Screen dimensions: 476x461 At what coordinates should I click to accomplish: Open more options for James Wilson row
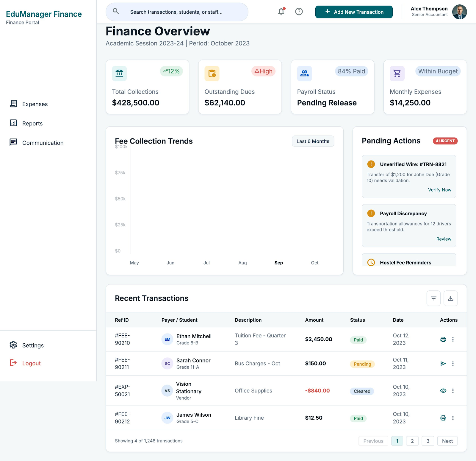point(453,418)
